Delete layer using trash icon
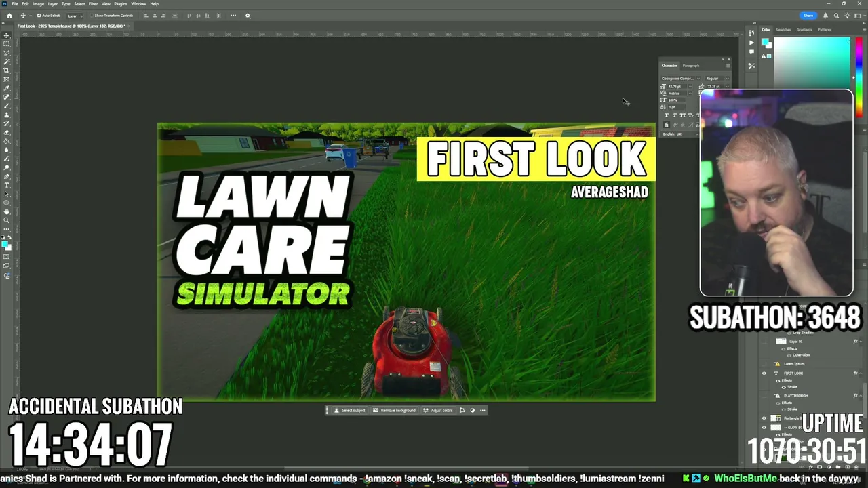The image size is (868, 488). click(x=856, y=467)
